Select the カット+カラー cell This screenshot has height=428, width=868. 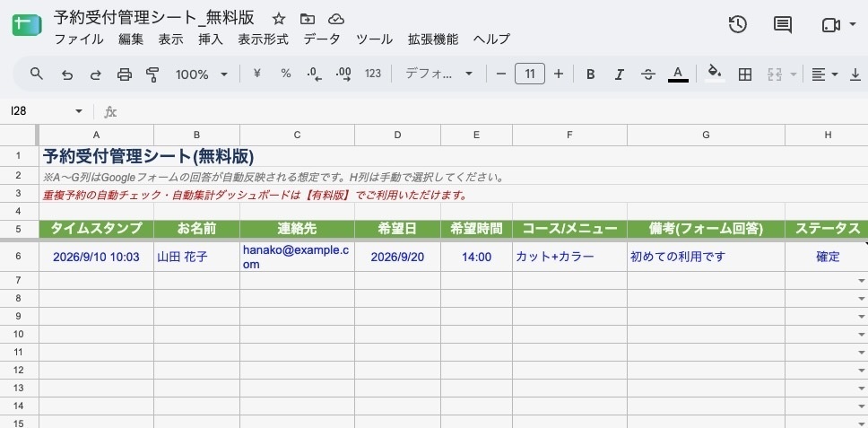click(569, 257)
